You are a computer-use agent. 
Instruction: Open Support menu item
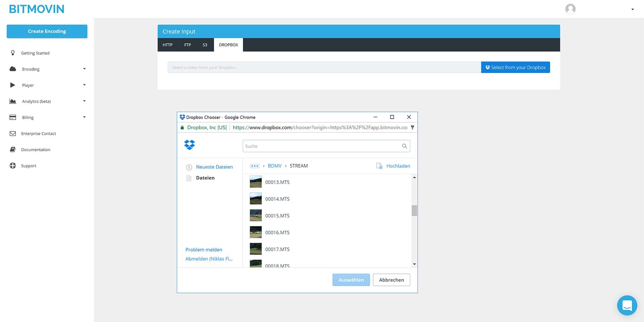click(29, 166)
